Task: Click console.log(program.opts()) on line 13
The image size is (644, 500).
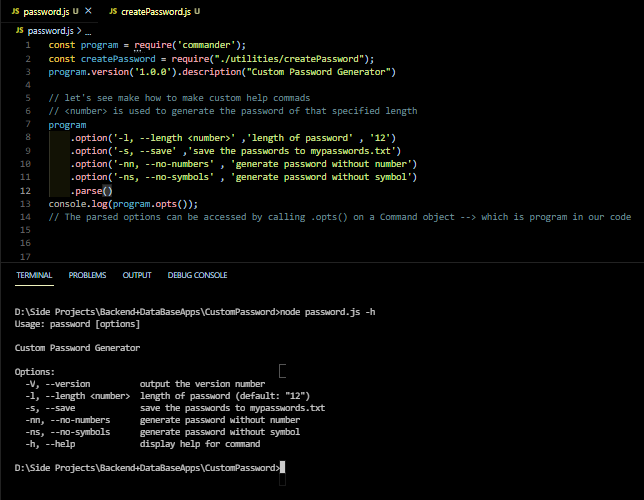Action: click(x=123, y=204)
